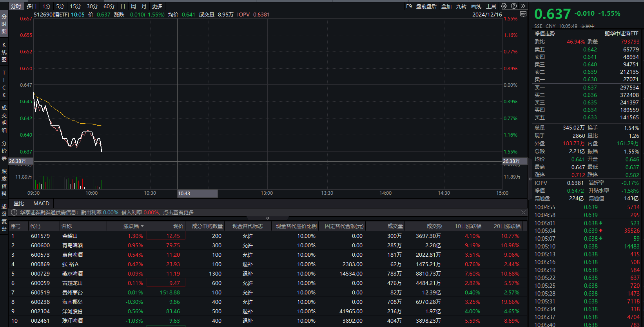Image resolution: width=644 pixels, height=327 pixels.
Task: Open the 更多 periods dropdown
Action: pyautogui.click(x=157, y=6)
